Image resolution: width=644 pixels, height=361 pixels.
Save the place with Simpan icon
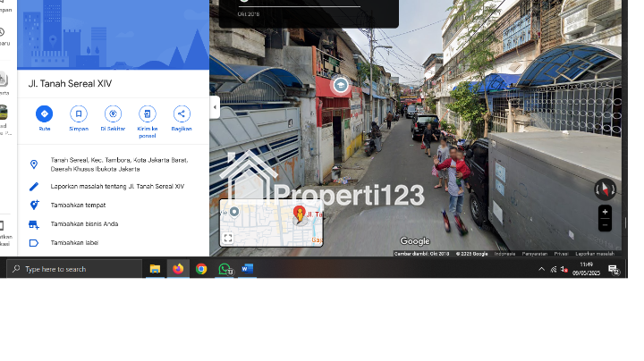click(79, 113)
